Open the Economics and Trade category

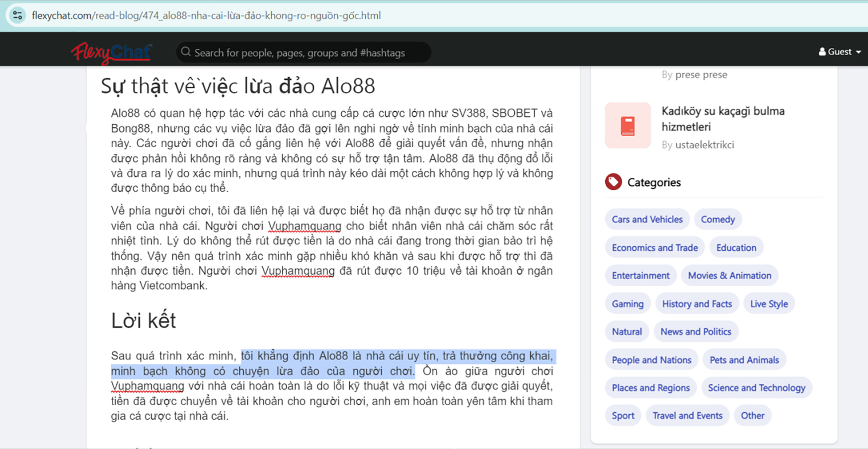pos(654,248)
